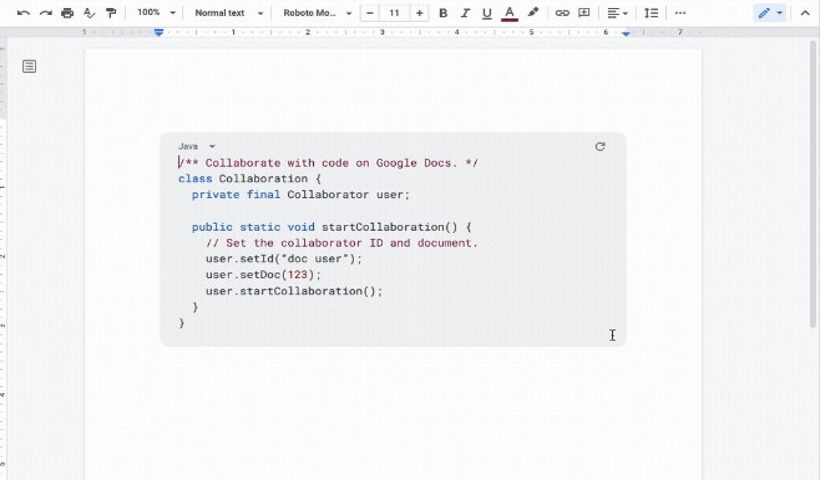Increase font size with plus button
Screen dimensions: 820x480
point(419,13)
